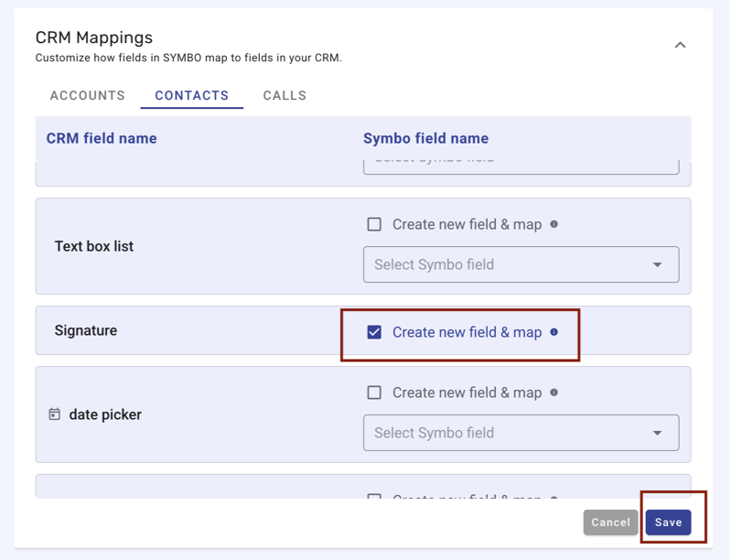This screenshot has height=560, width=731.
Task: Click the CRM field name column header
Action: pos(102,138)
